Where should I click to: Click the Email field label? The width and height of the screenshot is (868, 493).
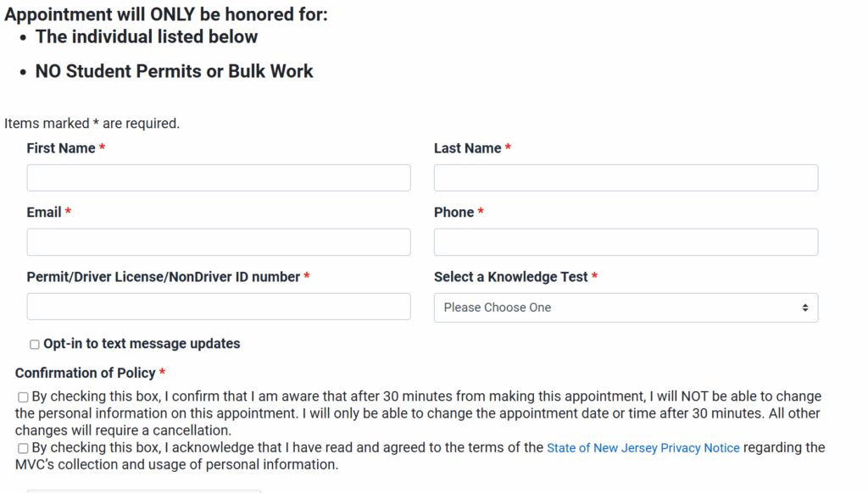(44, 213)
